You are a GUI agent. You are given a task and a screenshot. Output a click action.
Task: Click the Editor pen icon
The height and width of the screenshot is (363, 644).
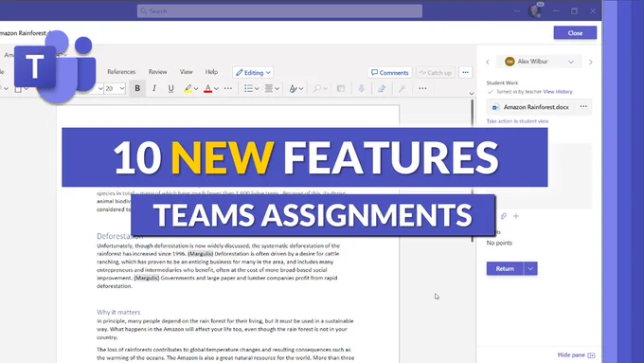point(382,88)
